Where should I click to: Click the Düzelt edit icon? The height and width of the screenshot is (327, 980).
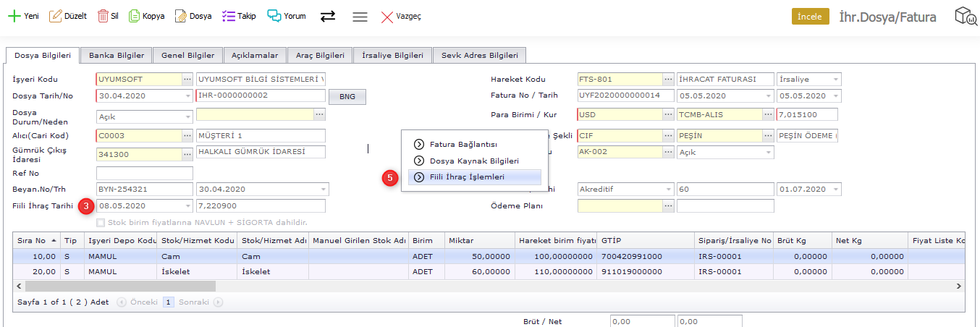56,16
